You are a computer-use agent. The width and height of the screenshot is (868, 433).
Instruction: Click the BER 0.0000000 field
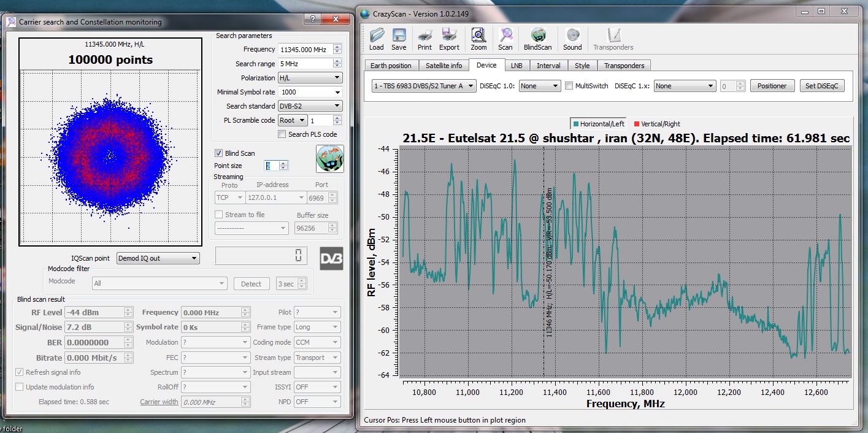pyautogui.click(x=99, y=342)
